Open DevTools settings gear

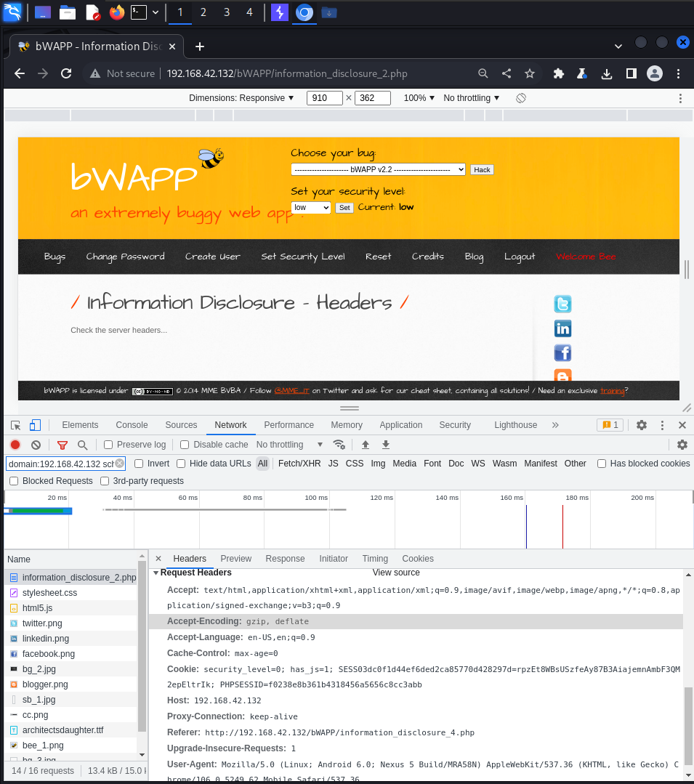pos(642,425)
